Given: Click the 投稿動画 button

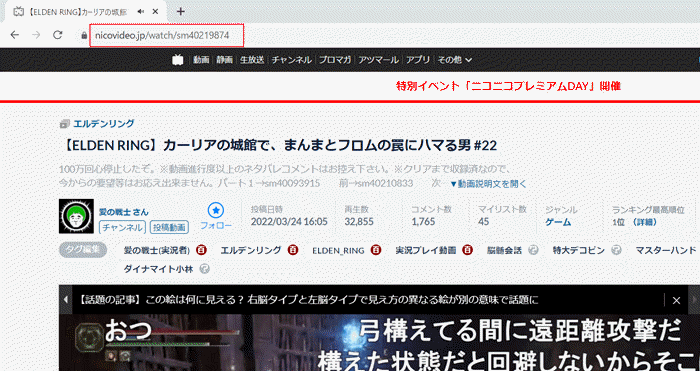Looking at the screenshot, I should tap(169, 227).
